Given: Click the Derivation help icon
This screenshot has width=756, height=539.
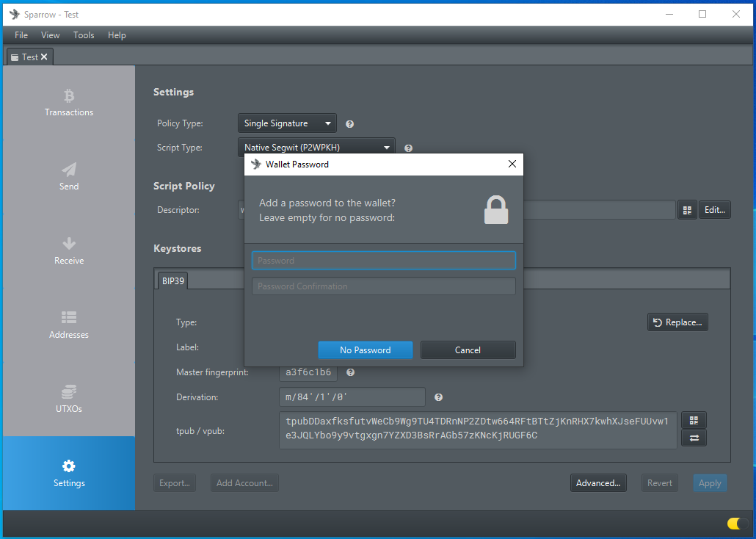Looking at the screenshot, I should (438, 397).
